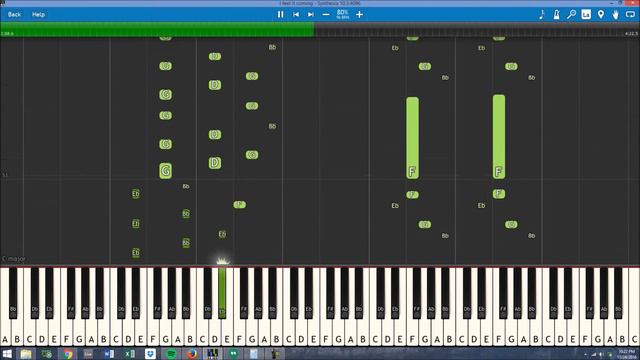The image size is (640, 360).
Task: Open the Windows Start menu
Action: (7, 354)
